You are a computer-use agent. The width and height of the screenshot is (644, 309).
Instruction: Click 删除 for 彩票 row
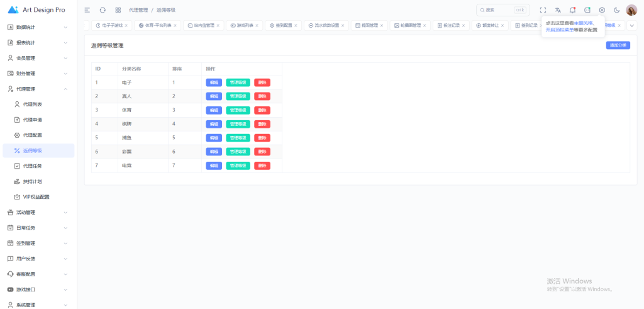point(262,152)
